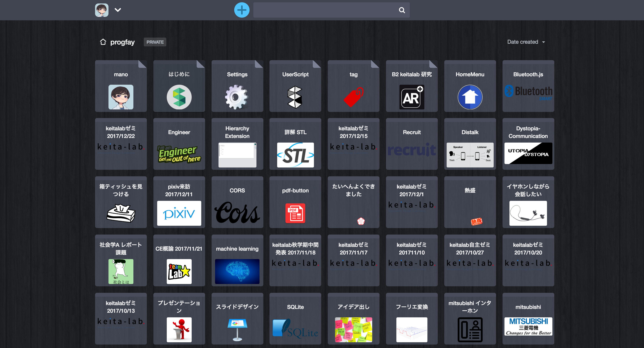Expand the Date created sort dropdown

pyautogui.click(x=526, y=42)
